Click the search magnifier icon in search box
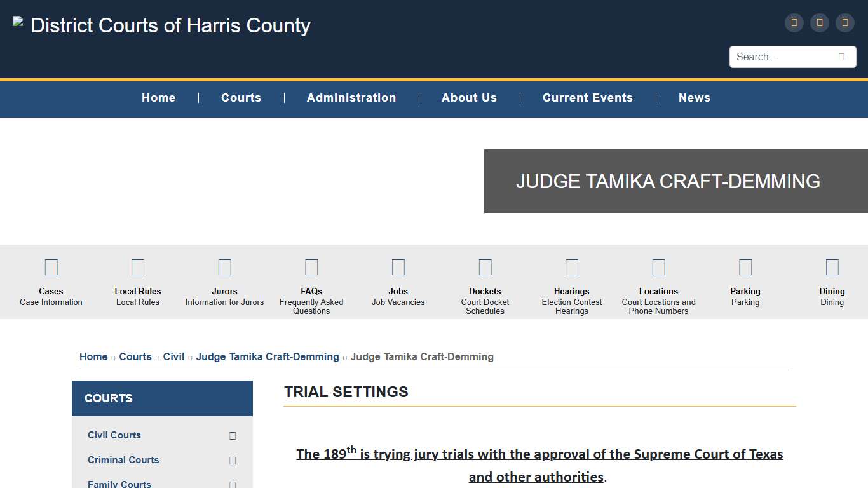 [841, 57]
